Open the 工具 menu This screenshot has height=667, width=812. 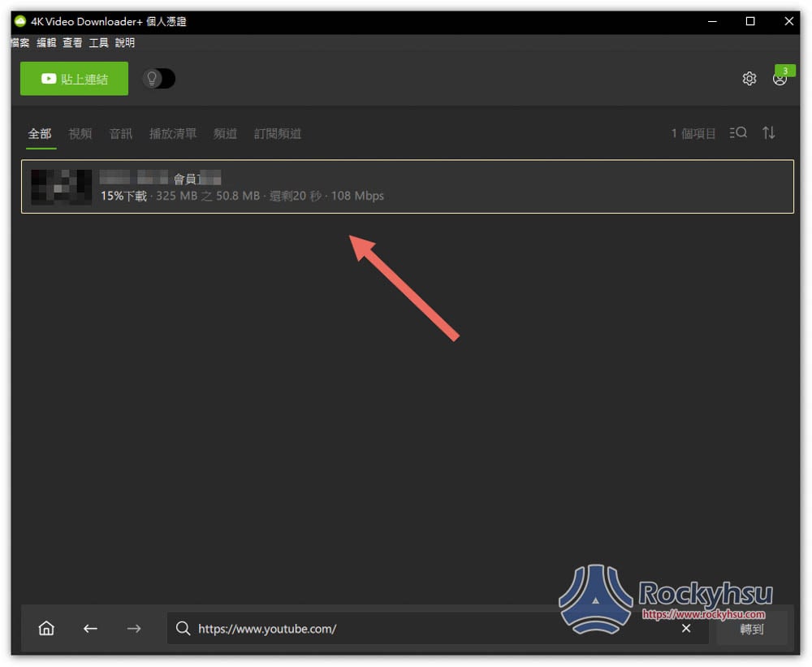pos(98,42)
